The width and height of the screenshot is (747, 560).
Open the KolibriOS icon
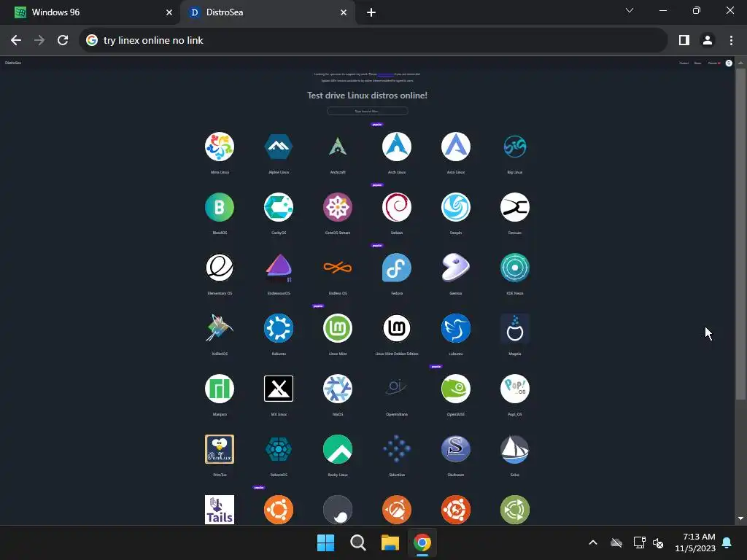tap(220, 328)
